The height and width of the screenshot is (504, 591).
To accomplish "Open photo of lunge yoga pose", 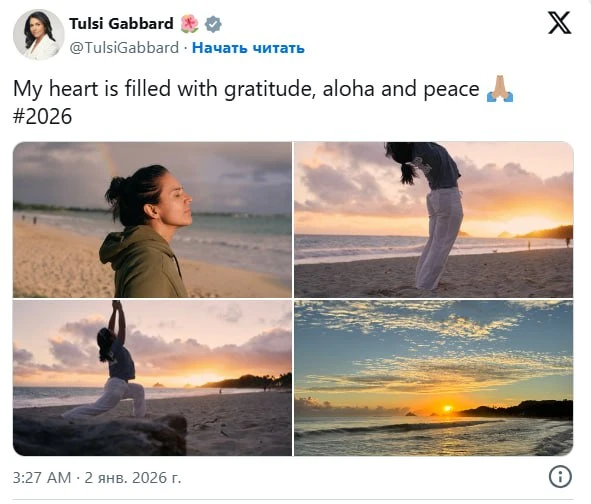I will pos(152,378).
